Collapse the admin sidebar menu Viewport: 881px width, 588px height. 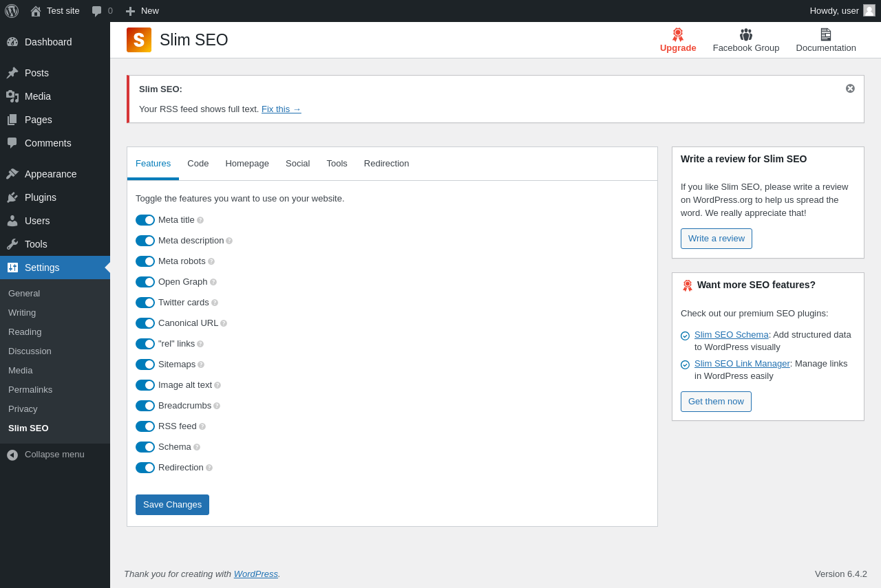[x=45, y=455]
